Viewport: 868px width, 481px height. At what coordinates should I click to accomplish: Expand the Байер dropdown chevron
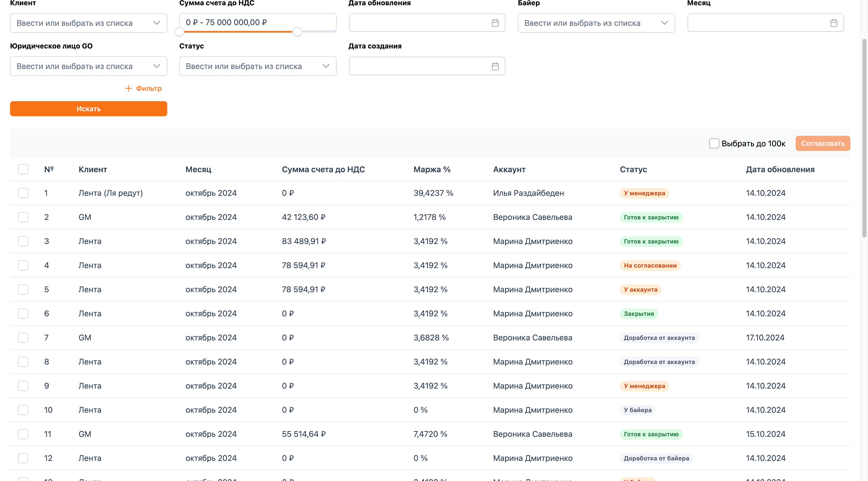pos(664,23)
